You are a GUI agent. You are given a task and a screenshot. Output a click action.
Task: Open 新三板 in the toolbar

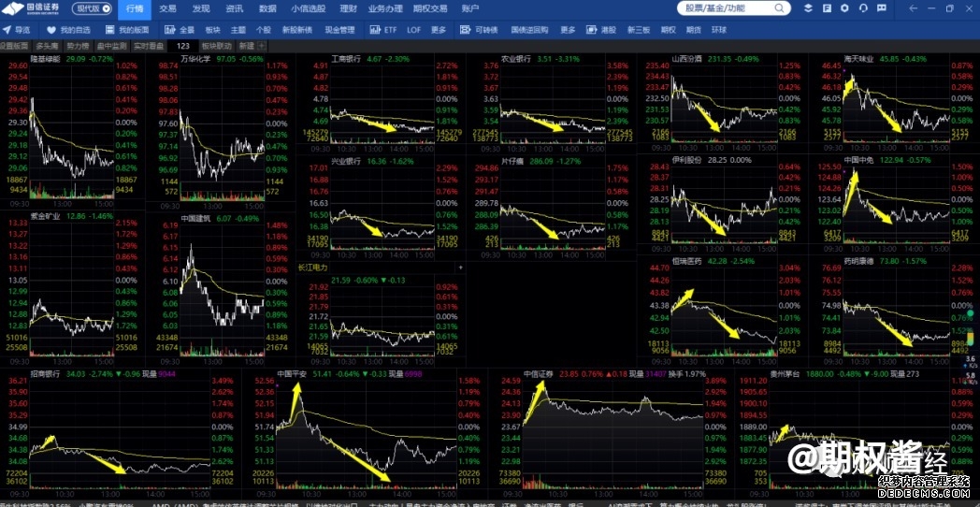tap(638, 29)
